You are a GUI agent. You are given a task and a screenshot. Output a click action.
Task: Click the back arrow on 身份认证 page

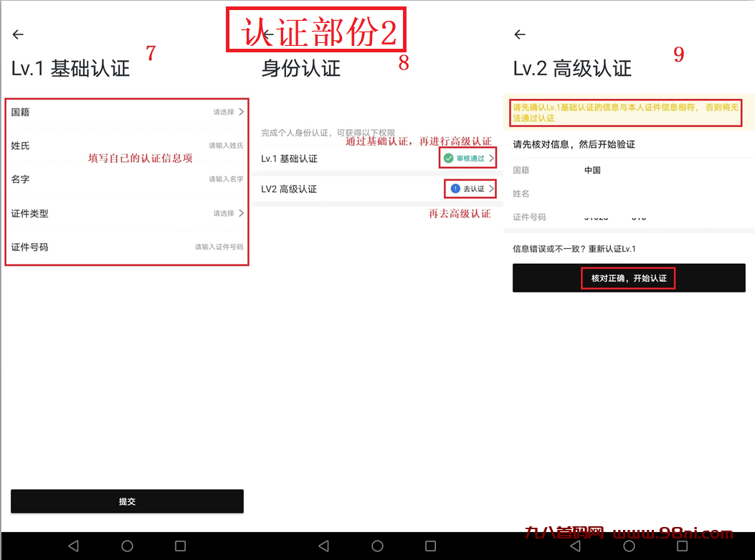268,34
